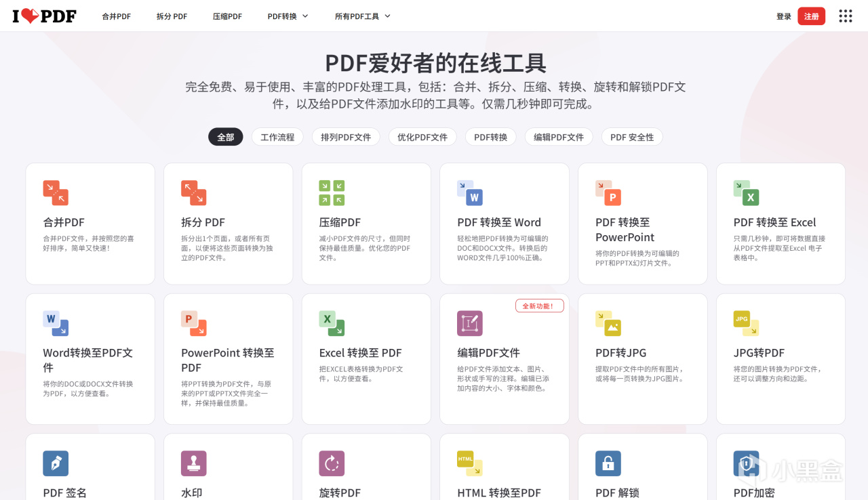
Task: Click the PDF转JPG card description text
Action: (x=639, y=374)
